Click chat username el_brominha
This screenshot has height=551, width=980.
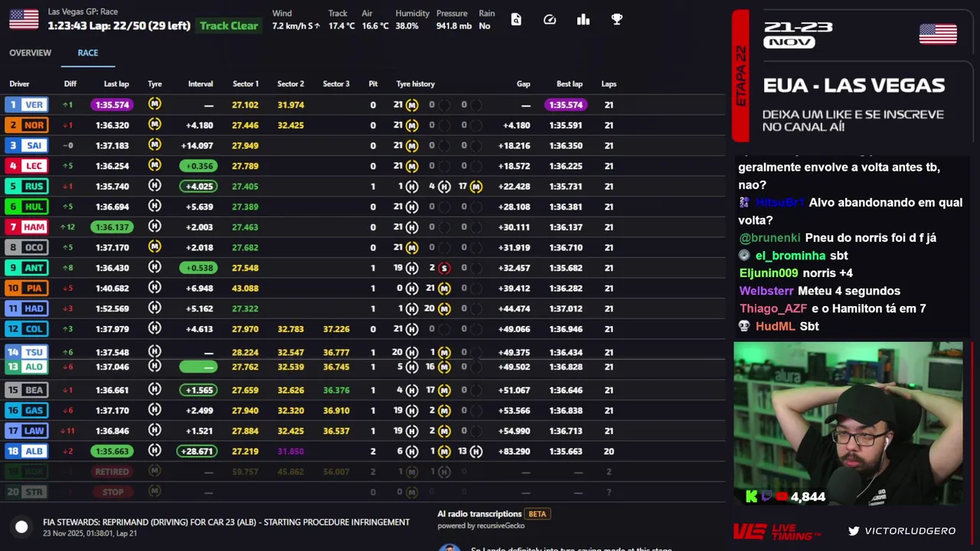[x=790, y=256]
